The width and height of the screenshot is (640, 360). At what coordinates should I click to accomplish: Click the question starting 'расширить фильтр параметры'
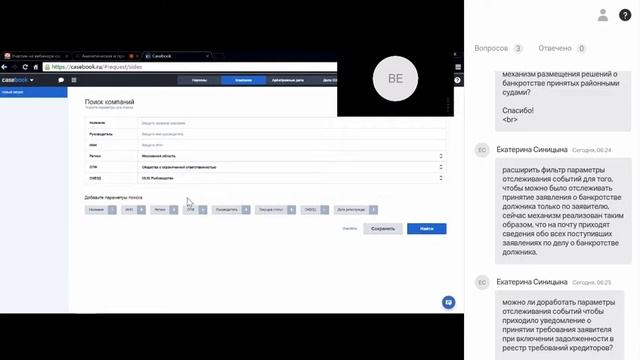(563, 211)
